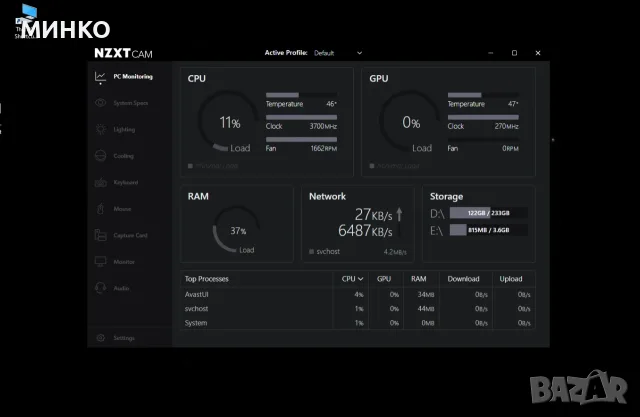Click the CPU clock bar

[x=301, y=118]
